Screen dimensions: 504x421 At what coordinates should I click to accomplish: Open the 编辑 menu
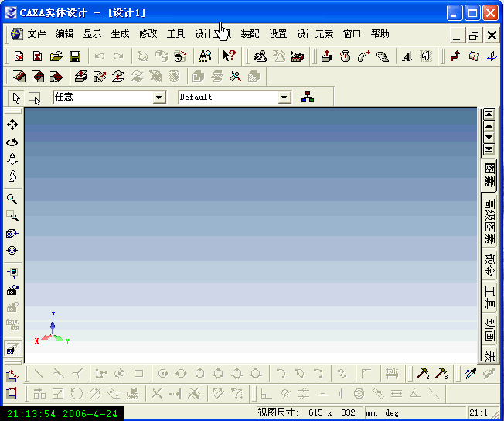pos(64,34)
